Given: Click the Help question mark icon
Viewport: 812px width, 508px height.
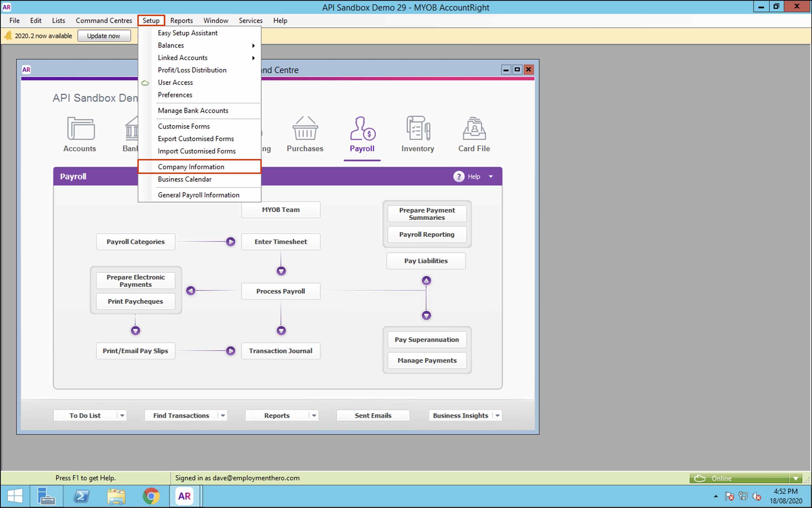Looking at the screenshot, I should pyautogui.click(x=458, y=176).
